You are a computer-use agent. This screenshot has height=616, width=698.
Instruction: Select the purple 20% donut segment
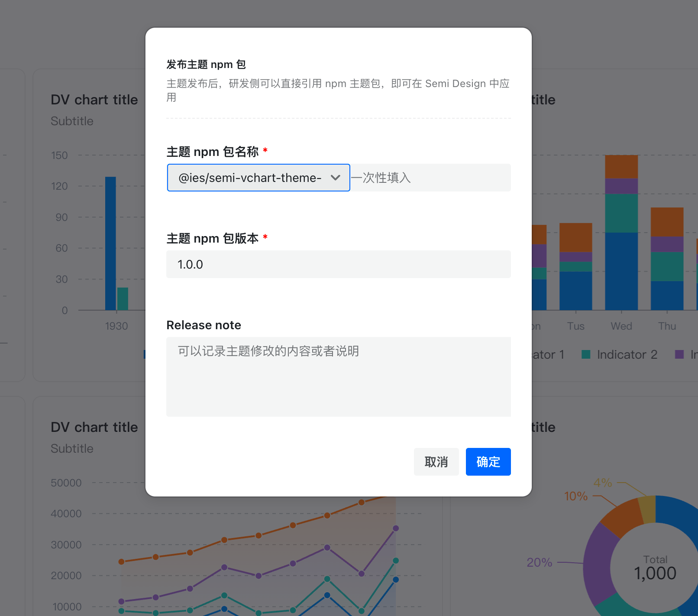(598, 563)
